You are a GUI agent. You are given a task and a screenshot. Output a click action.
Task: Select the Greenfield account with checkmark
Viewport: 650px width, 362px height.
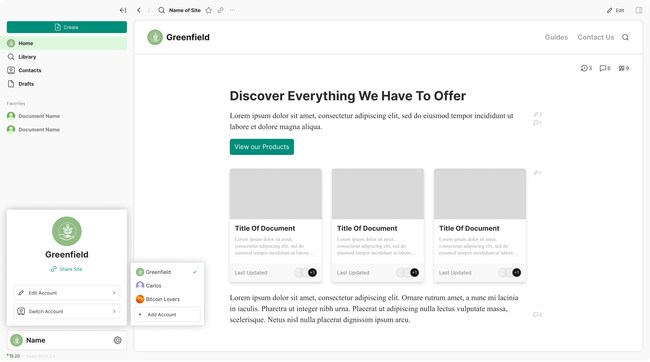coord(167,272)
